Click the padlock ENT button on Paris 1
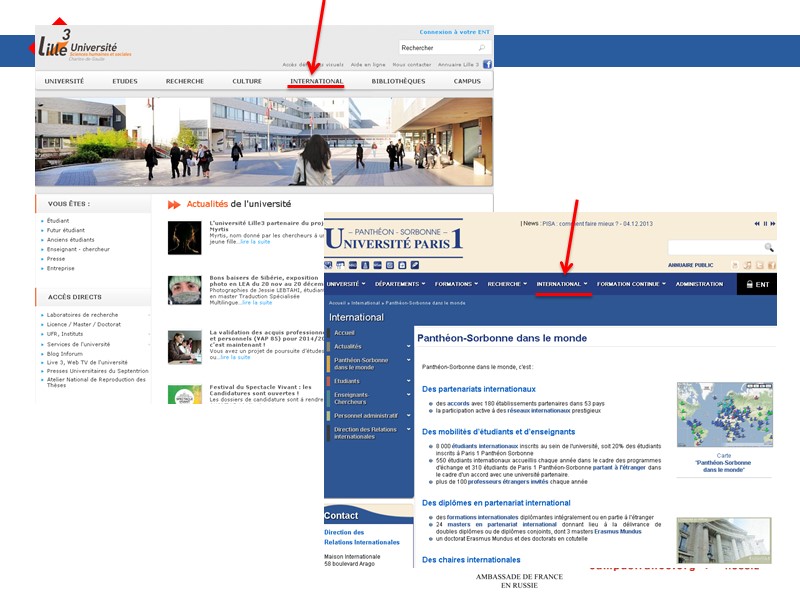800x600 pixels. tap(757, 284)
